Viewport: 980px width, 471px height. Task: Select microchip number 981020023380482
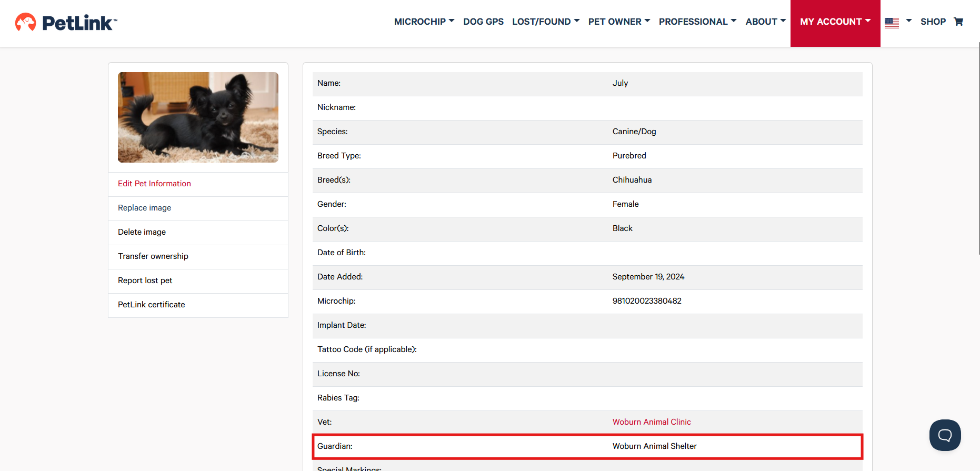coord(647,301)
